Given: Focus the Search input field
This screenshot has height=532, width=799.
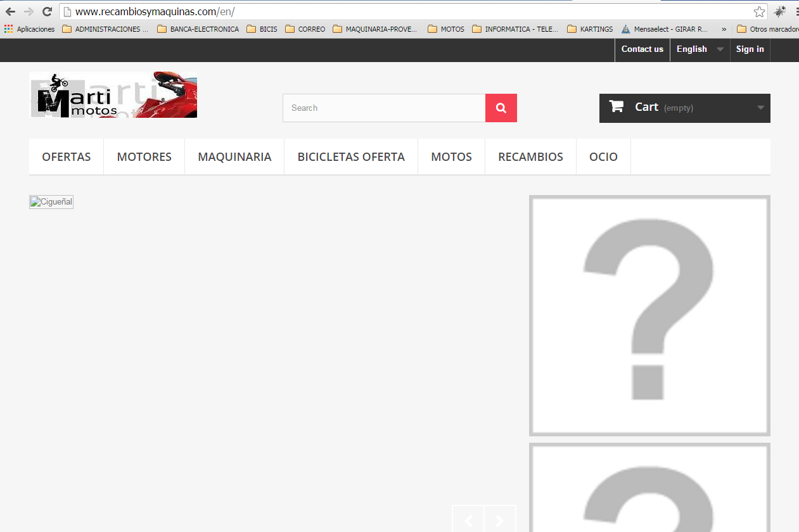Looking at the screenshot, I should coord(384,108).
